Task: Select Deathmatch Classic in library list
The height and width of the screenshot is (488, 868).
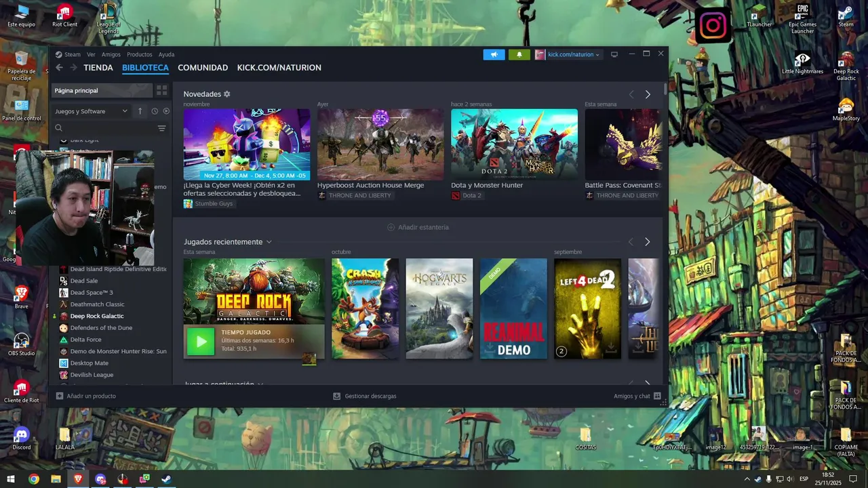Action: [x=97, y=304]
